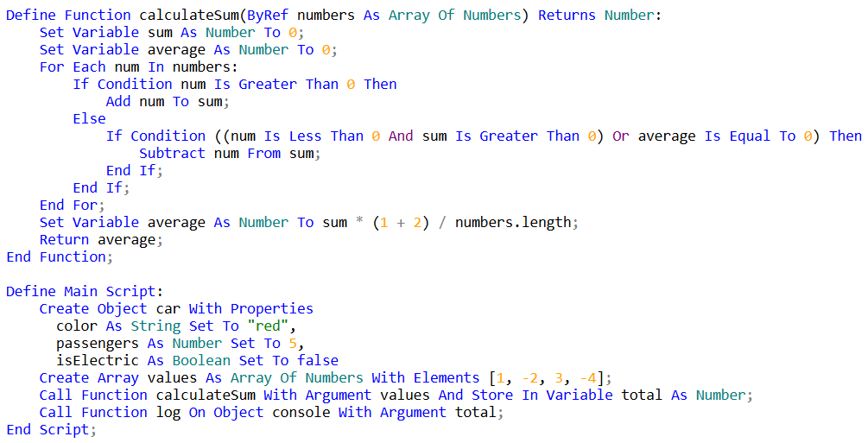
Task: Click the isElectric property name
Action: [98, 360]
